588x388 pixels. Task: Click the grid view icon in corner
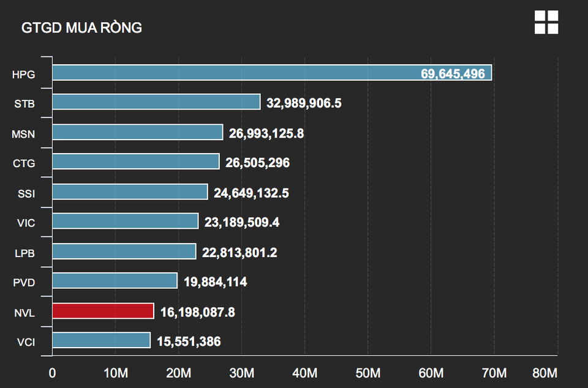pyautogui.click(x=546, y=22)
